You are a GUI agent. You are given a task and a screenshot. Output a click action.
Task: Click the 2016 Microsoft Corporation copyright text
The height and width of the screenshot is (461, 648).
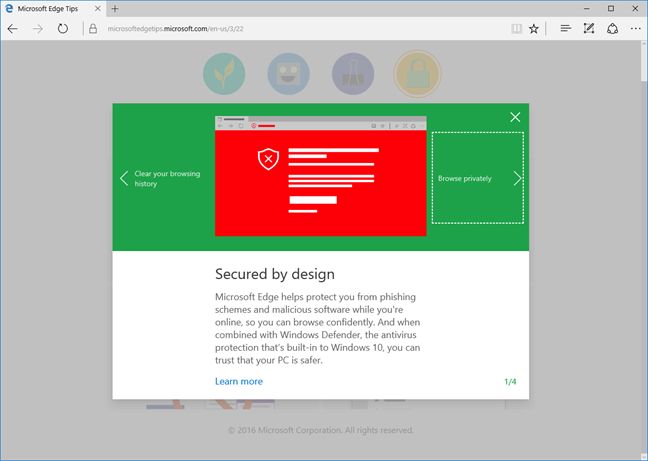(321, 430)
